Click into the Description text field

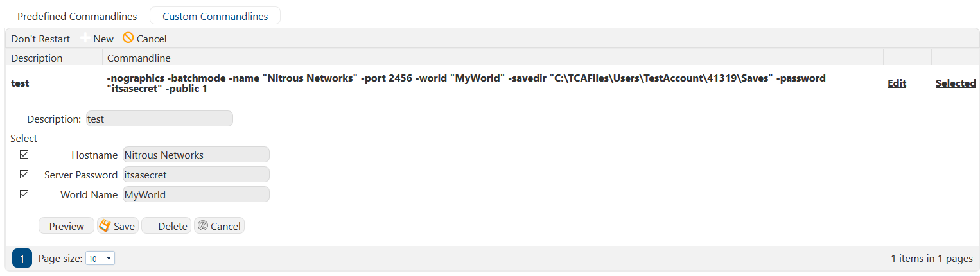pos(159,119)
